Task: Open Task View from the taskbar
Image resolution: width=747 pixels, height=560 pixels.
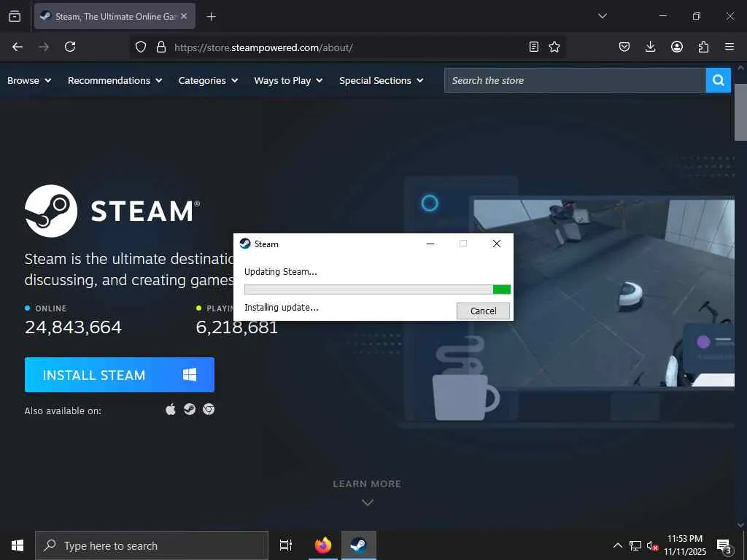Action: point(286,545)
